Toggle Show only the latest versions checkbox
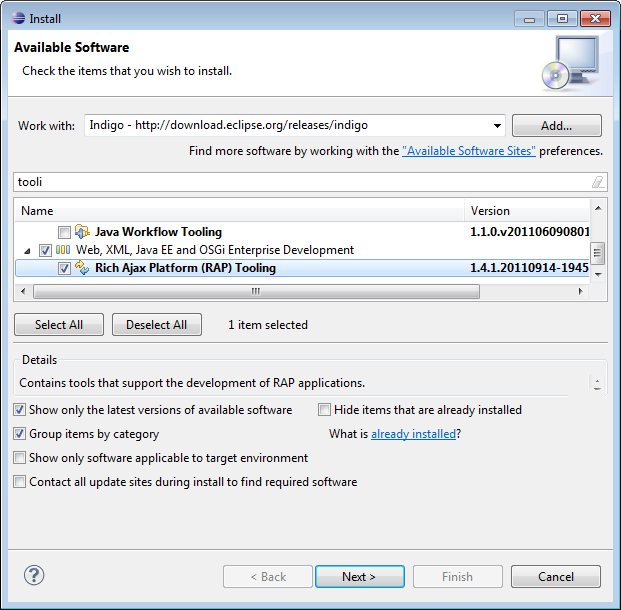 click(x=19, y=410)
